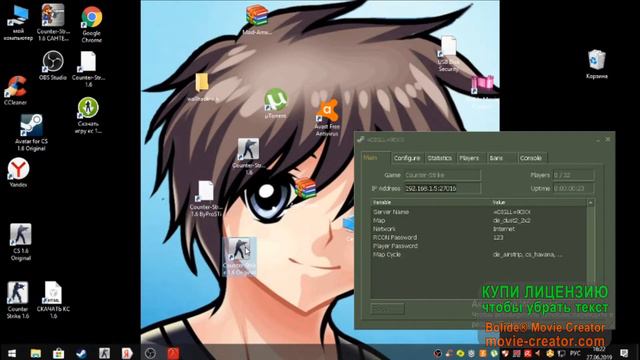640x360 pixels.
Task: Select the Counter-Str... 1.6 САМТЕ... Mario icon
Action: pos(53,22)
